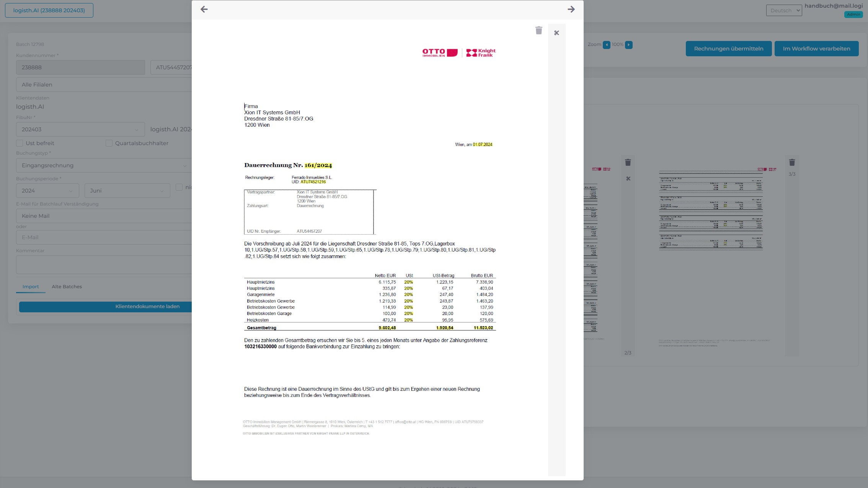Click USt-Betrag total 1.920,54
Screen dimensions: 868x488
(444, 328)
